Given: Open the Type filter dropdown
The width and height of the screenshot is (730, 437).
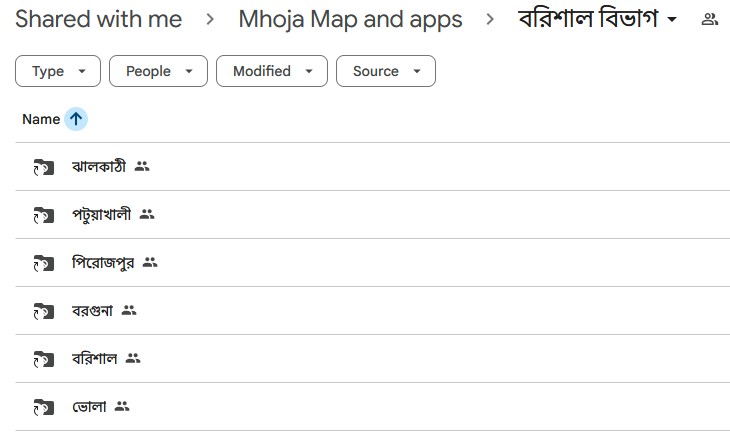Looking at the screenshot, I should 58,71.
